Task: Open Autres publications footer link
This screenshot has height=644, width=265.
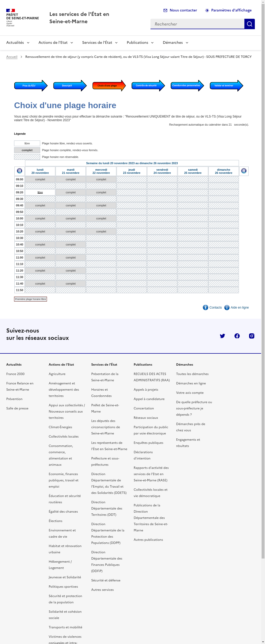Action: [148, 540]
